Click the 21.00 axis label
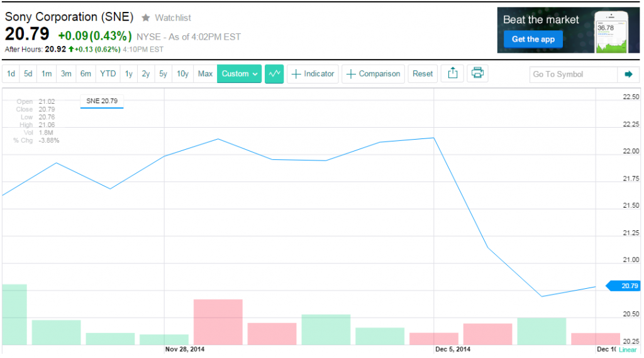The width and height of the screenshot is (644, 358). tap(631, 260)
